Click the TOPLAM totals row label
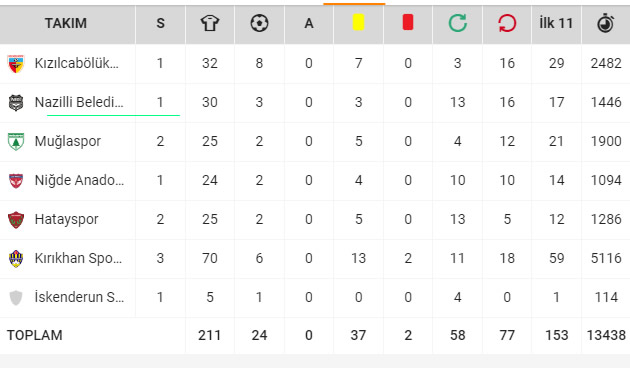This screenshot has height=368, width=630. pos(35,335)
